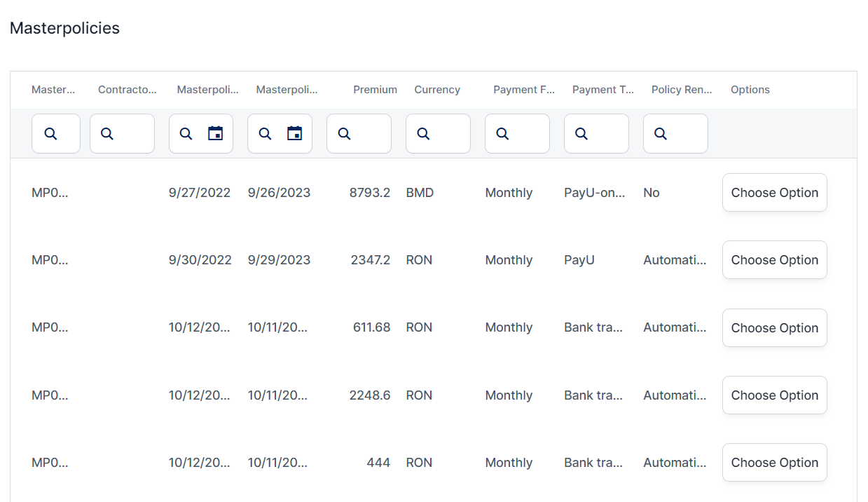Open Choose Option for premium 2347.2 row
This screenshot has width=868, height=502.
[774, 260]
